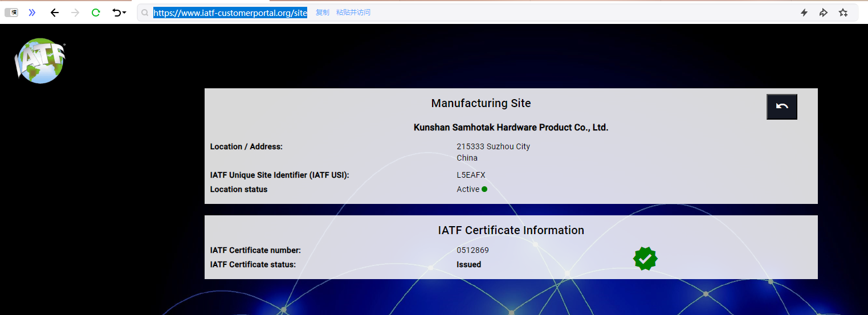Screen dimensions: 868x315
Task: Click certificate number 0512869
Action: coord(472,250)
